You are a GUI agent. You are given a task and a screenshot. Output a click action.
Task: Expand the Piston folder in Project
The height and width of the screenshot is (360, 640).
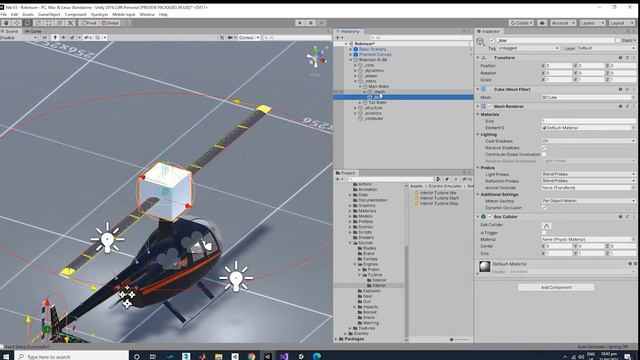click(x=360, y=269)
